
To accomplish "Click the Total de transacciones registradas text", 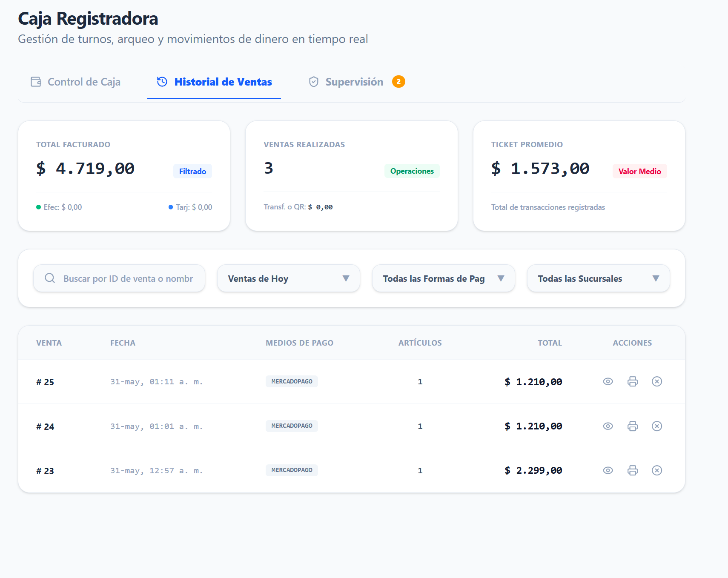I will (548, 207).
